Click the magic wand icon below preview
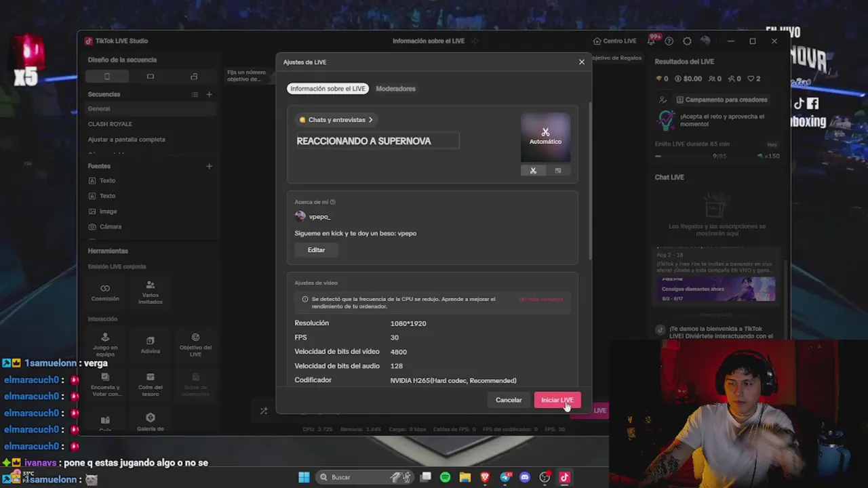868x488 pixels. click(x=264, y=411)
